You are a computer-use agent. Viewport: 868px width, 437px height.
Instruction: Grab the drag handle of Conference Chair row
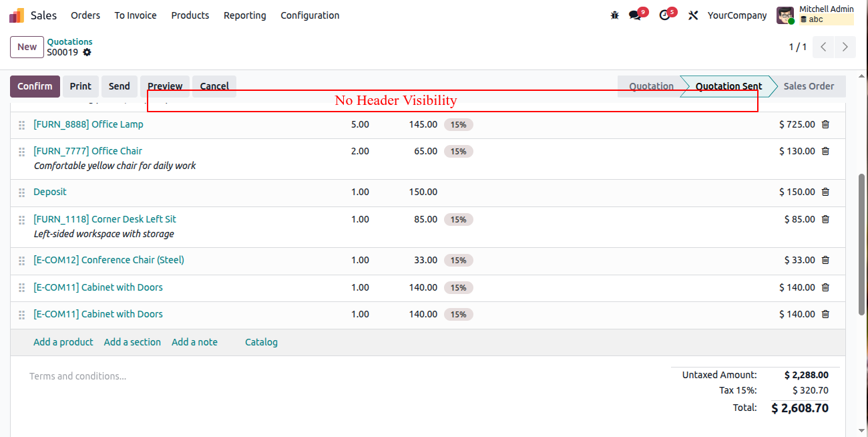click(x=21, y=261)
